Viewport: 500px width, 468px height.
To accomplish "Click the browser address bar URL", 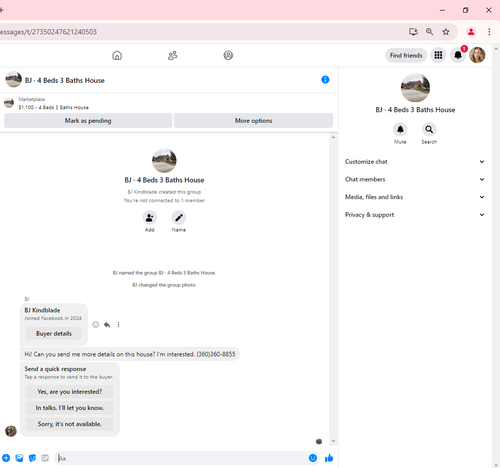I will [48, 32].
